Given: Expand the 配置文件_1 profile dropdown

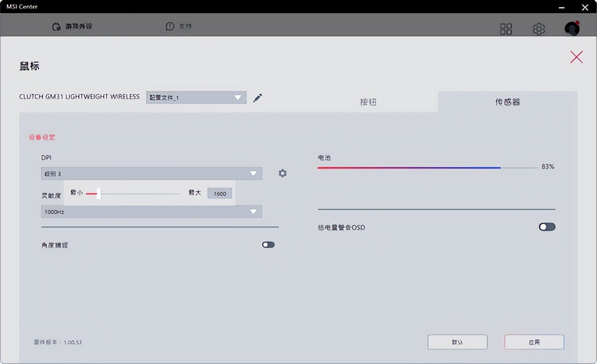Looking at the screenshot, I should pos(196,98).
